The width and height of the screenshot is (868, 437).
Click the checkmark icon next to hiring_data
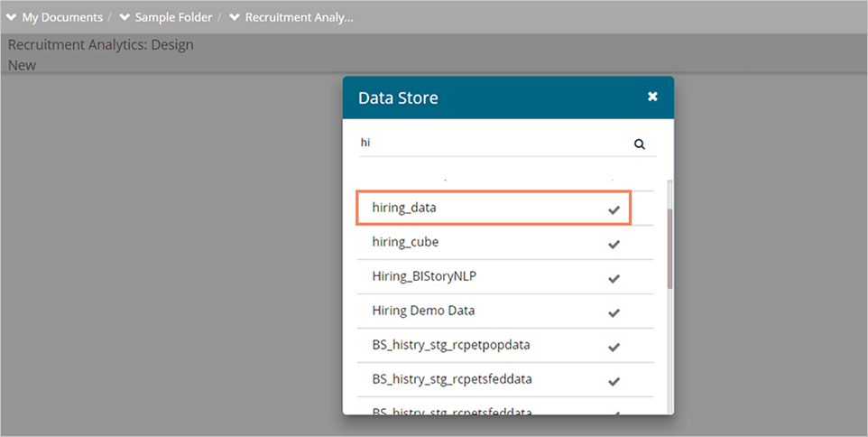point(614,209)
